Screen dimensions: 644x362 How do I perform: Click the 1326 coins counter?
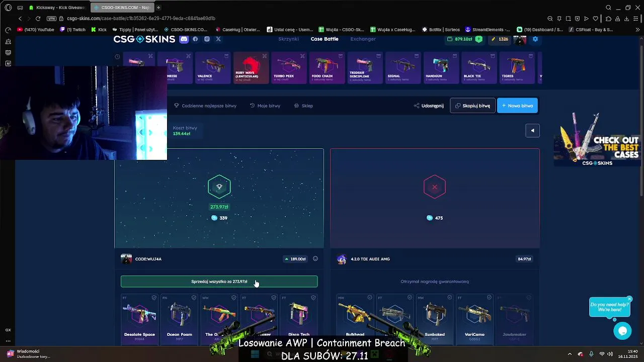click(500, 39)
